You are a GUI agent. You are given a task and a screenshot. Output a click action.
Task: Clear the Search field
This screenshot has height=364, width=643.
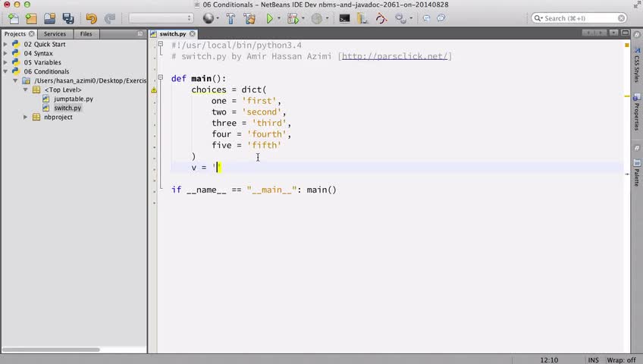point(621,18)
